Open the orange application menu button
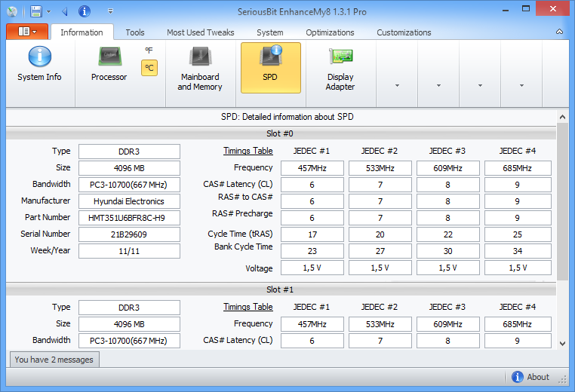Viewport: 575px width, 392px height. coord(27,32)
